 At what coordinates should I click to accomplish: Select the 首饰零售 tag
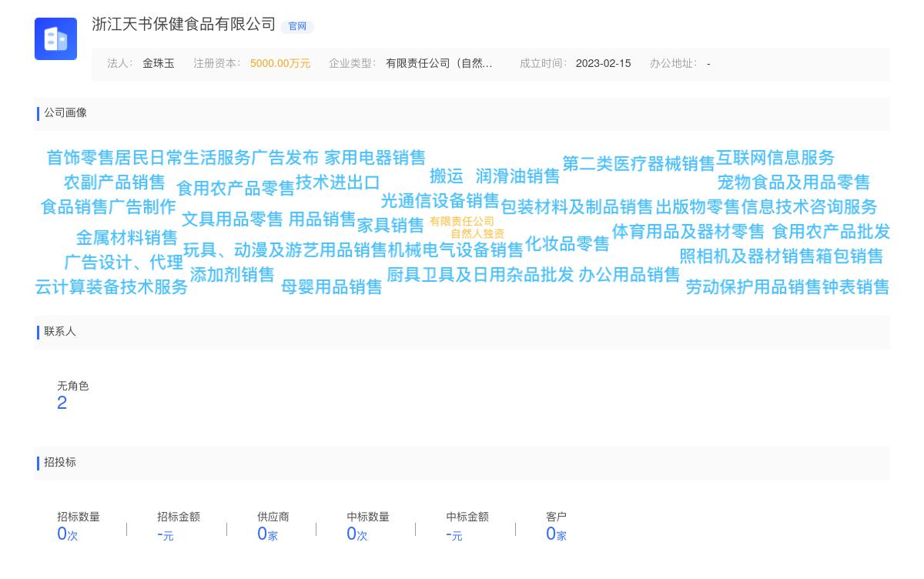point(80,158)
